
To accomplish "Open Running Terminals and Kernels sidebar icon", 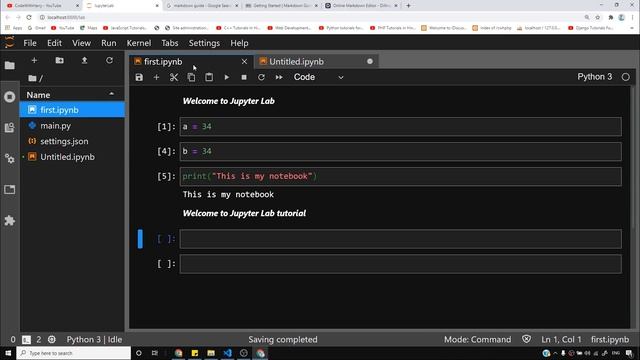I will (x=9, y=97).
